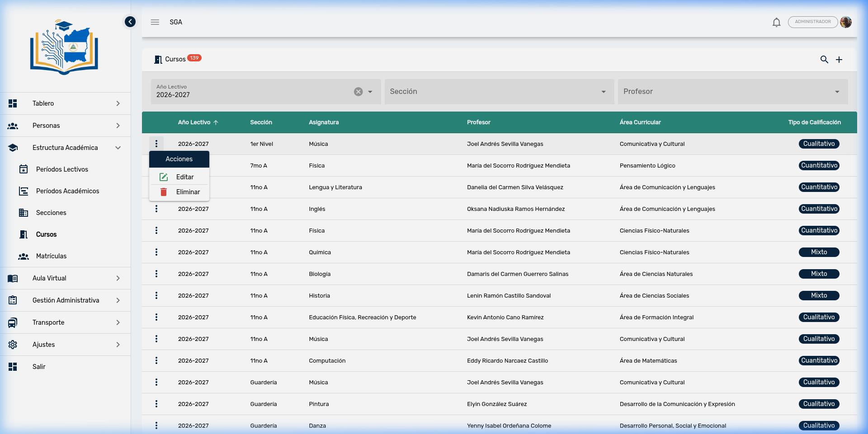Choose Eliminar from the Acciones menu

187,192
